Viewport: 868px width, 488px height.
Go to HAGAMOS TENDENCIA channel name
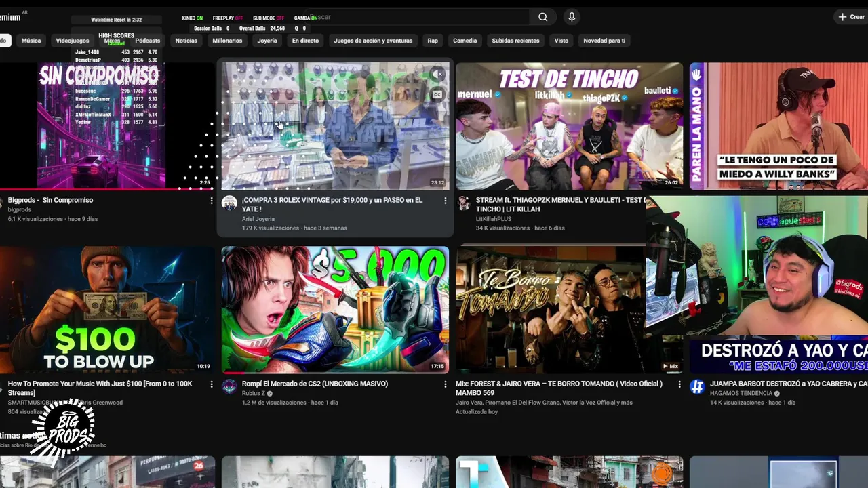741,393
